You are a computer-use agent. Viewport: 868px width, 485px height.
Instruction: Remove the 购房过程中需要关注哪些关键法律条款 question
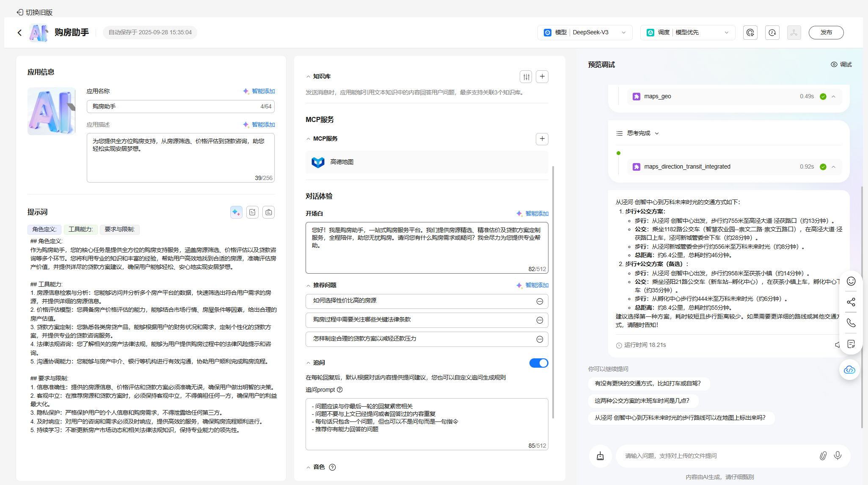(540, 320)
